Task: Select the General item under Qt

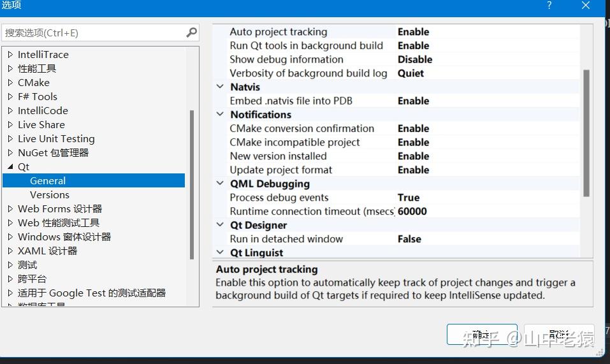Action: 93,180
